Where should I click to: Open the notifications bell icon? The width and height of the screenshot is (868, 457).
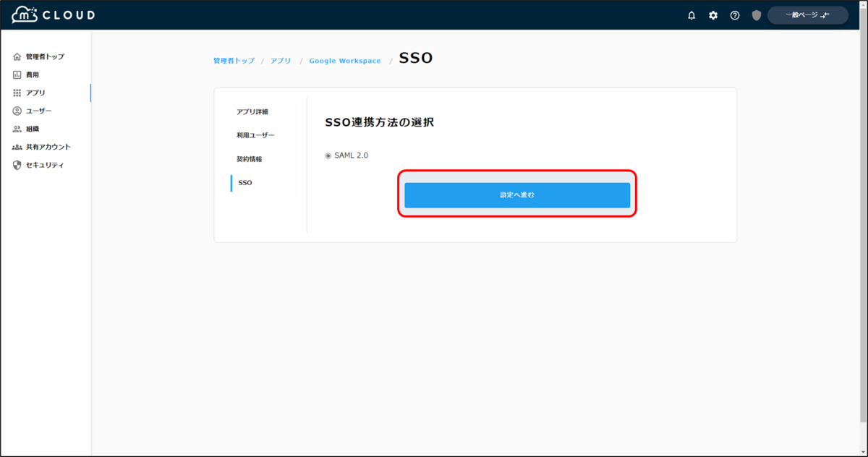tap(692, 15)
